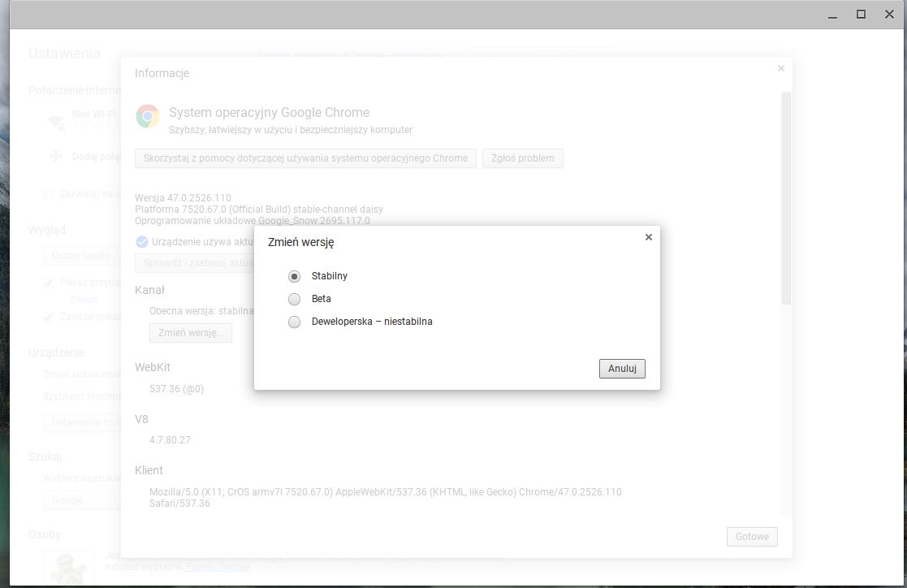The width and height of the screenshot is (907, 588).
Task: Click the Informacje overlay vertical scrollbar
Action: (785, 198)
